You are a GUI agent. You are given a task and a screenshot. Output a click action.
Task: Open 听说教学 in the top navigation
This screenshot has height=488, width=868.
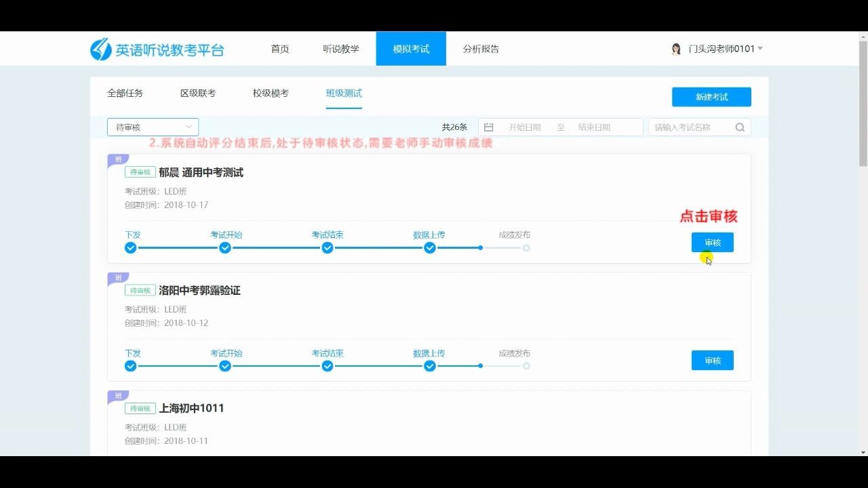(341, 49)
